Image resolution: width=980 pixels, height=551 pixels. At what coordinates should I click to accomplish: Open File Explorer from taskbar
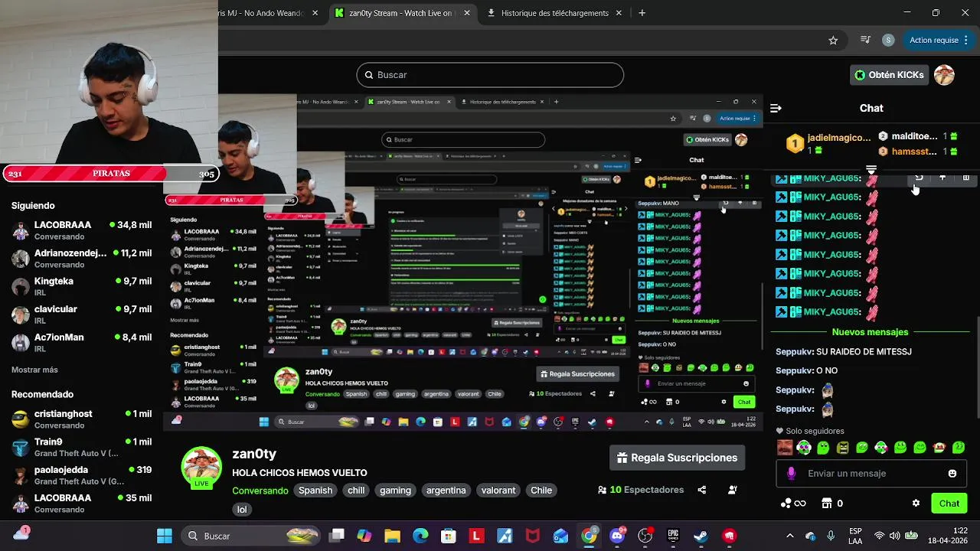click(392, 536)
